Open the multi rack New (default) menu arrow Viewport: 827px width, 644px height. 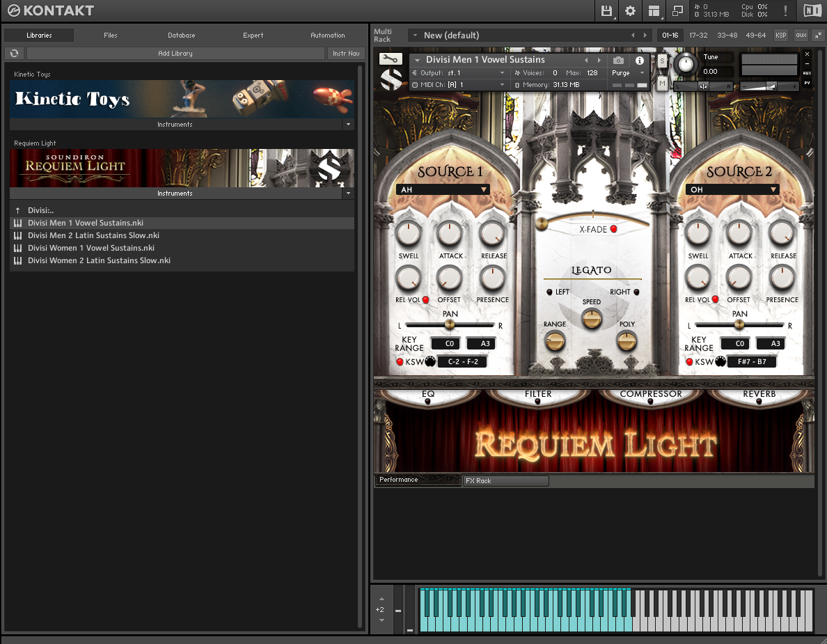tap(415, 36)
